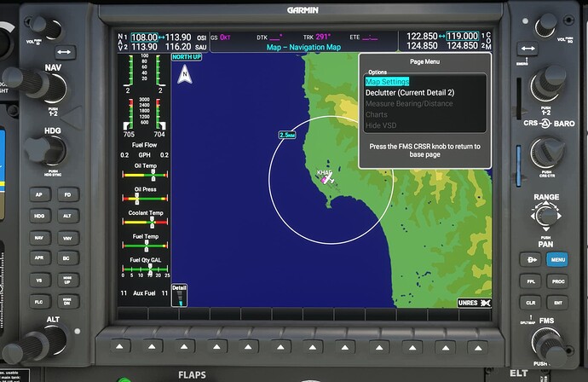Toggle the FD flight director button
588x382 pixels.
(x=66, y=194)
